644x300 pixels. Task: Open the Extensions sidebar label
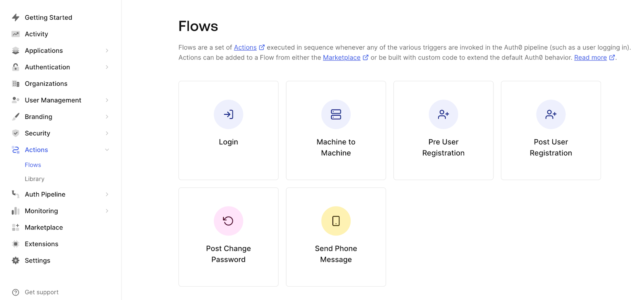[x=41, y=244]
